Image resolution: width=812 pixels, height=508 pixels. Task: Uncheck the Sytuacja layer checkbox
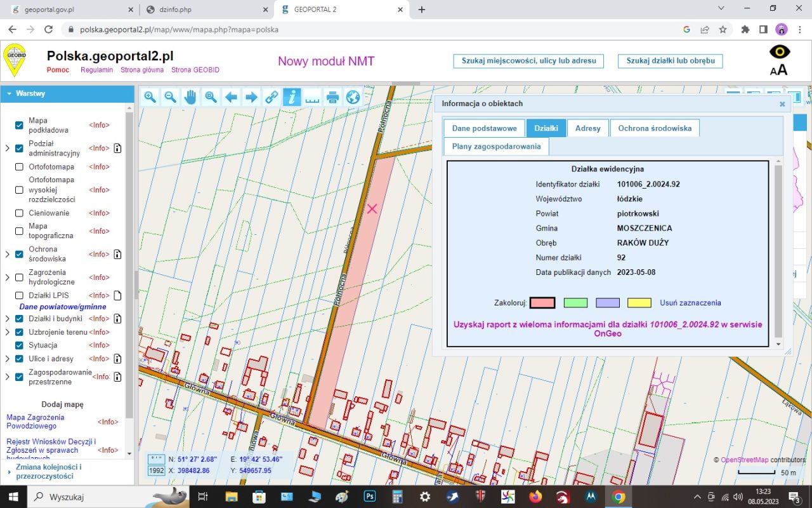tap(19, 345)
